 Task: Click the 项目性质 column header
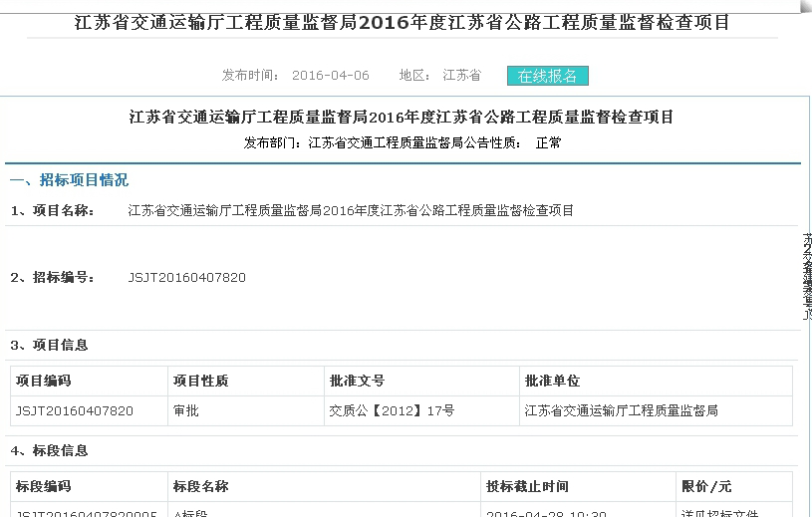tap(200, 381)
